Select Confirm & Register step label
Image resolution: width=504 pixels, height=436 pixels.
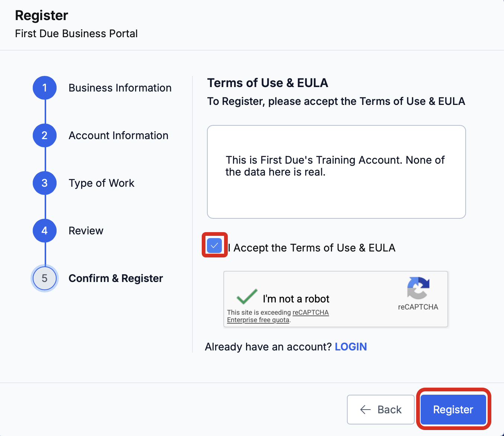click(116, 278)
